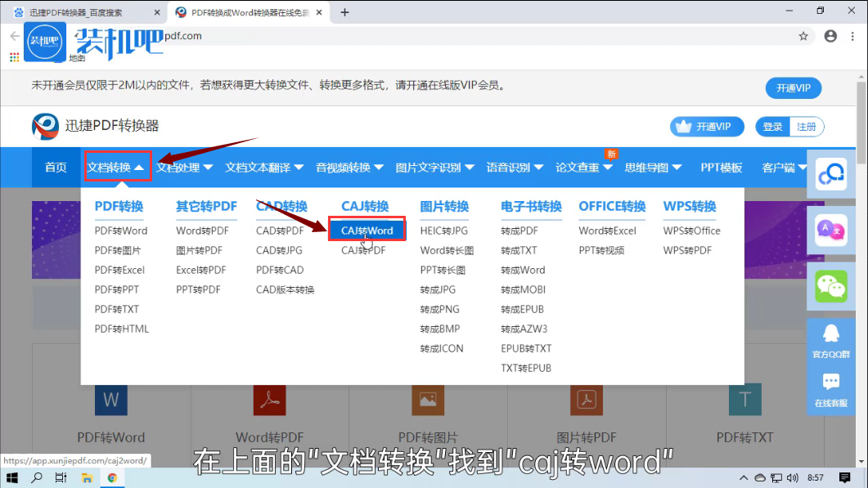Click the WeChat icon in right sidebar
868x488 pixels.
(x=831, y=287)
